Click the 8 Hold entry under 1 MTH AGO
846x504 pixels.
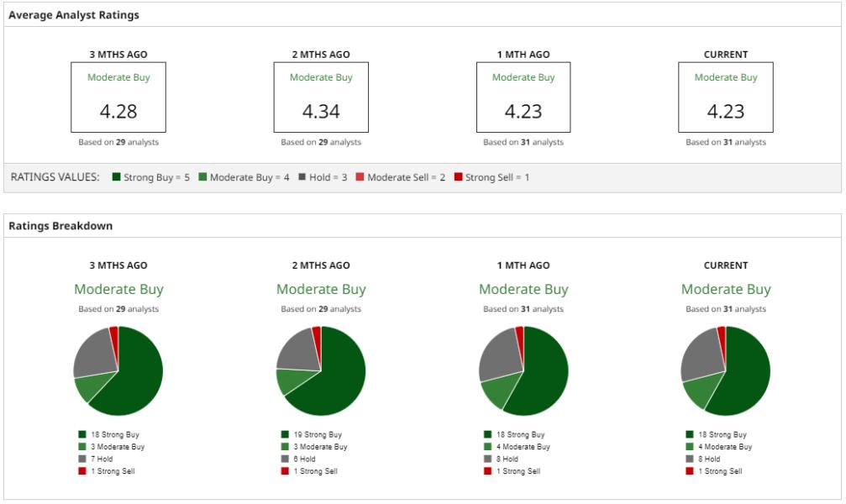click(502, 459)
